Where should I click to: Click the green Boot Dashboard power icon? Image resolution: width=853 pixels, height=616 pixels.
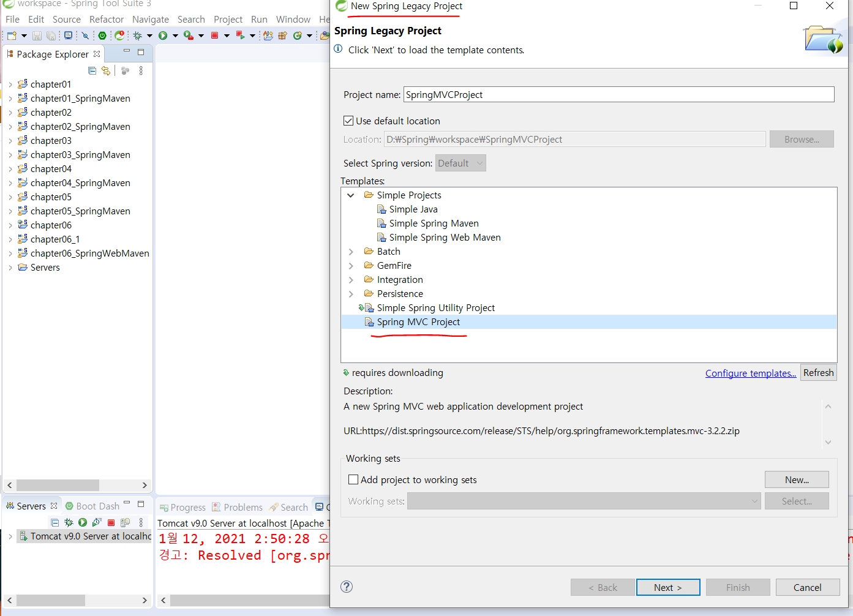102,36
